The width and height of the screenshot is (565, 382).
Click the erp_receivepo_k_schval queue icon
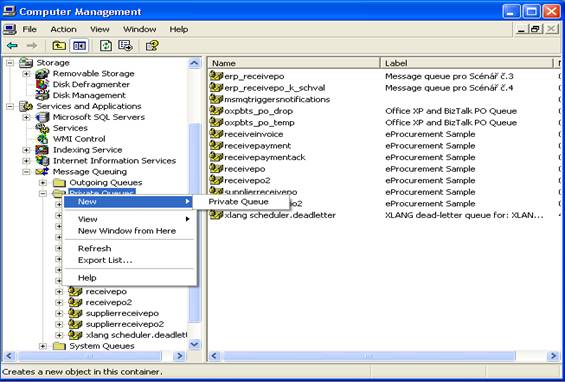(216, 88)
